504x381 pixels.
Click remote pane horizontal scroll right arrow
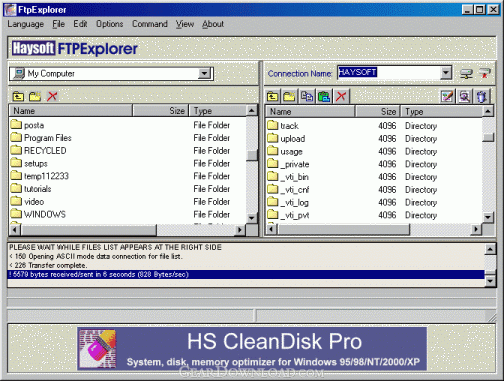(x=476, y=229)
